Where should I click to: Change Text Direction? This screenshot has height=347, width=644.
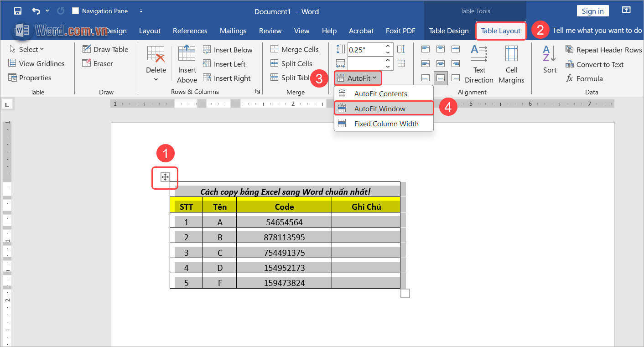click(x=479, y=64)
